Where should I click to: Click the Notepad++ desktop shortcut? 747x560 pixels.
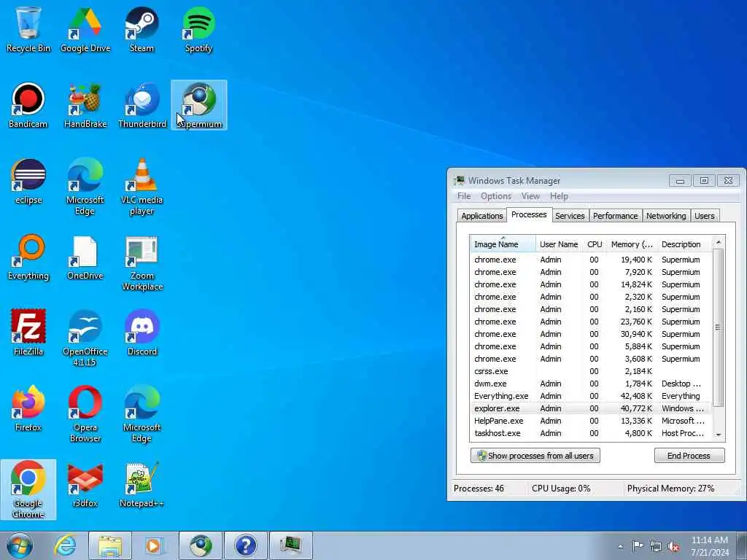142,484
